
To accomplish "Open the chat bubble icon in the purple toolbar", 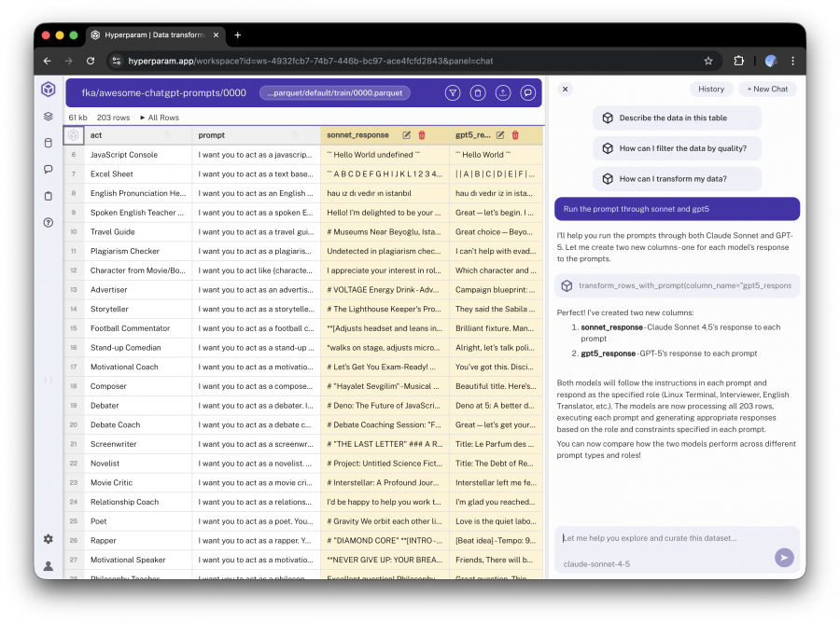I will (529, 92).
